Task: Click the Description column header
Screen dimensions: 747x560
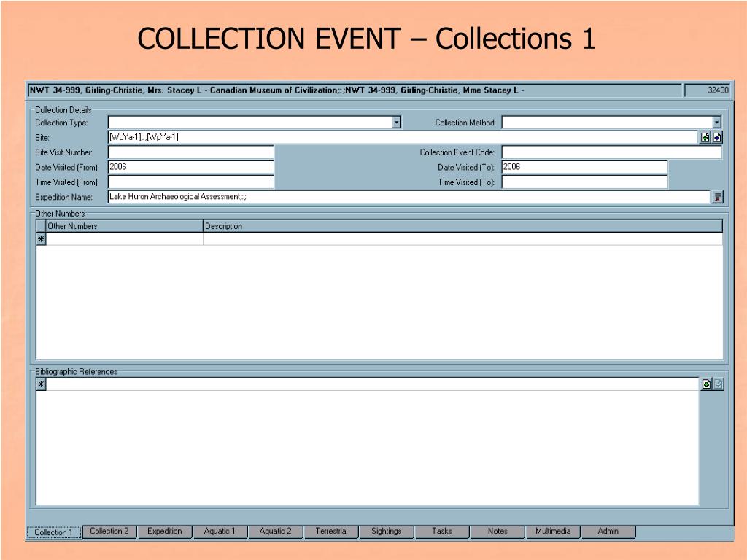Action: tap(462, 226)
